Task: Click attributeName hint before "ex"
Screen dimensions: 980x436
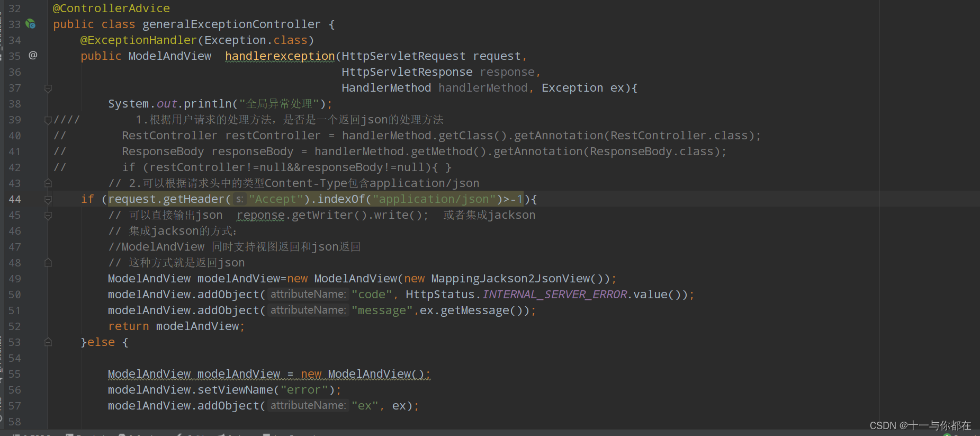Action: 308,405
